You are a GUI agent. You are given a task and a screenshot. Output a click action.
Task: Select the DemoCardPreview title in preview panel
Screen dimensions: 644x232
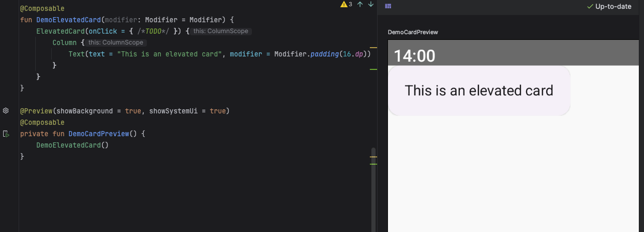[413, 32]
